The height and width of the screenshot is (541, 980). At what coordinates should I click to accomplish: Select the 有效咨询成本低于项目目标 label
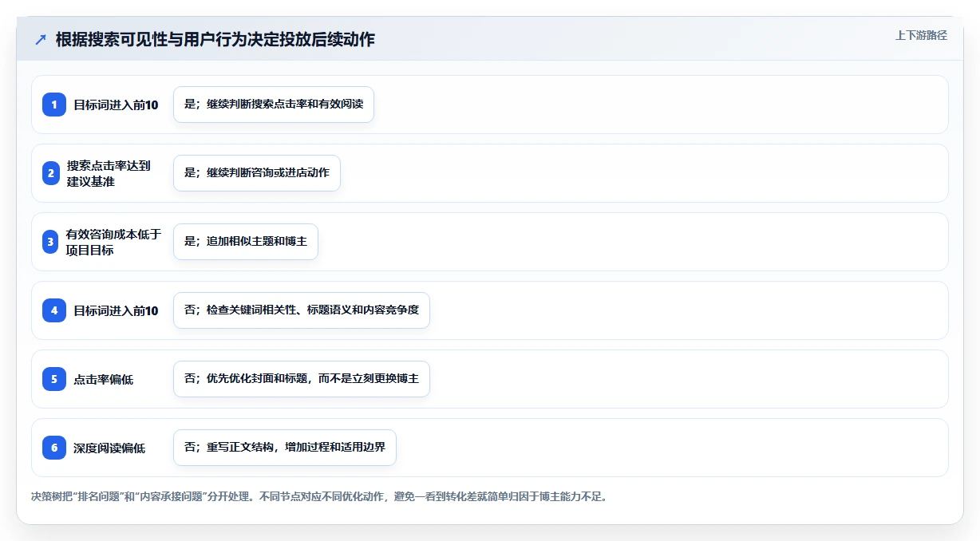click(x=113, y=242)
